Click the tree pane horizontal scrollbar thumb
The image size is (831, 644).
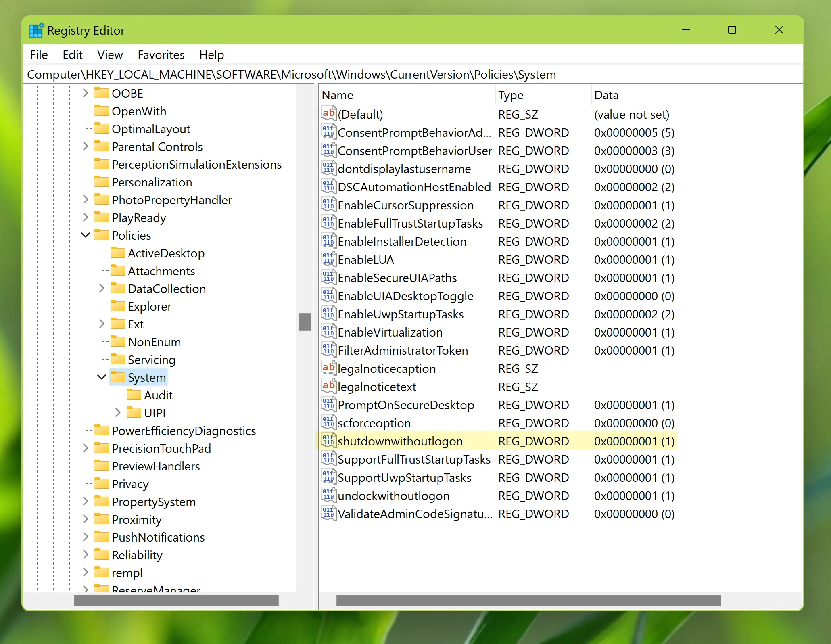click(176, 601)
